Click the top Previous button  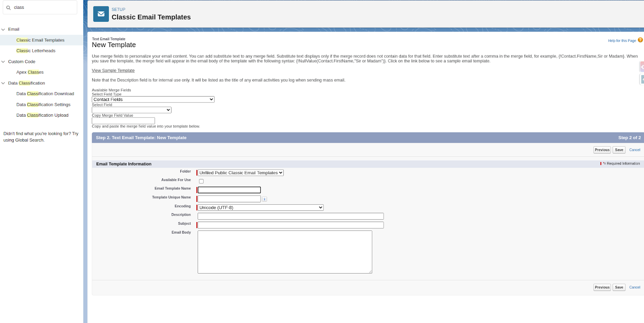pyautogui.click(x=602, y=150)
